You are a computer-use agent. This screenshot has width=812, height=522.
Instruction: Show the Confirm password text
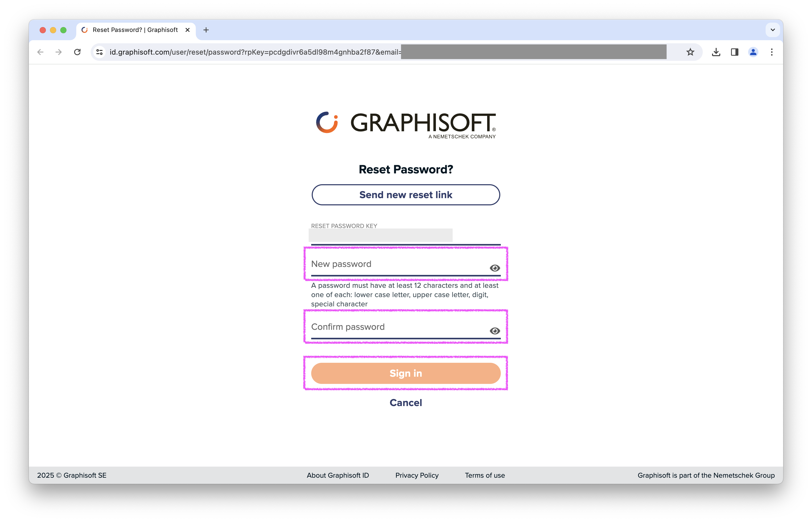tap(495, 331)
